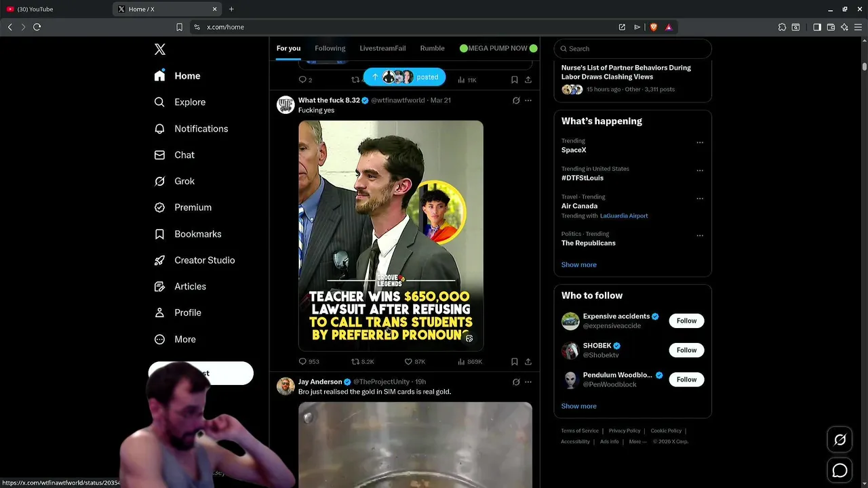Switch to the Rumble tab
Image resolution: width=868 pixels, height=488 pixels.
432,48
